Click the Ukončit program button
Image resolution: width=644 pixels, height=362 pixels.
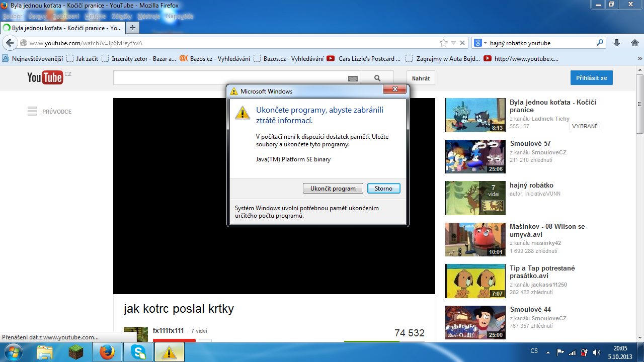[x=333, y=189]
